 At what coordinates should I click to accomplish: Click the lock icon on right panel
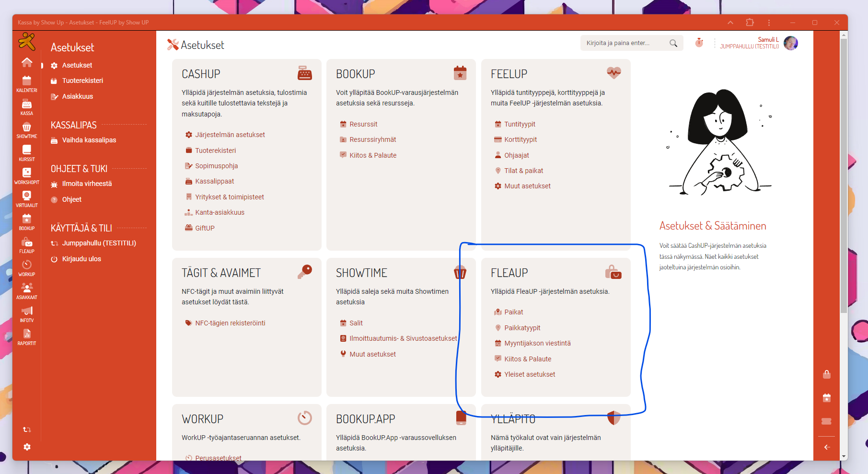pos(827,374)
